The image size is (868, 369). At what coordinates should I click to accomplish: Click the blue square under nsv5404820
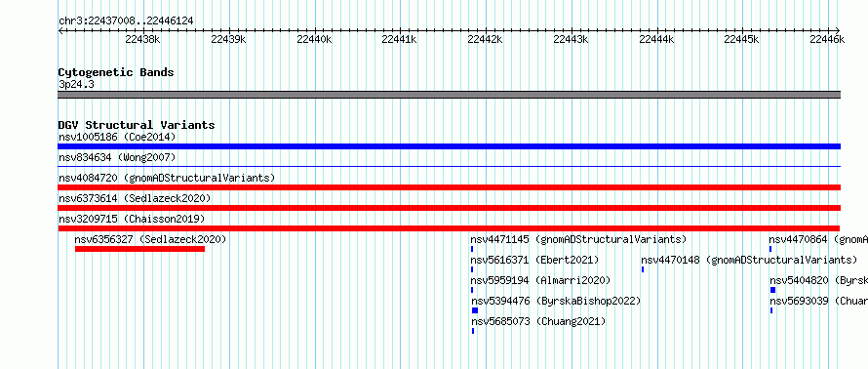click(x=772, y=290)
